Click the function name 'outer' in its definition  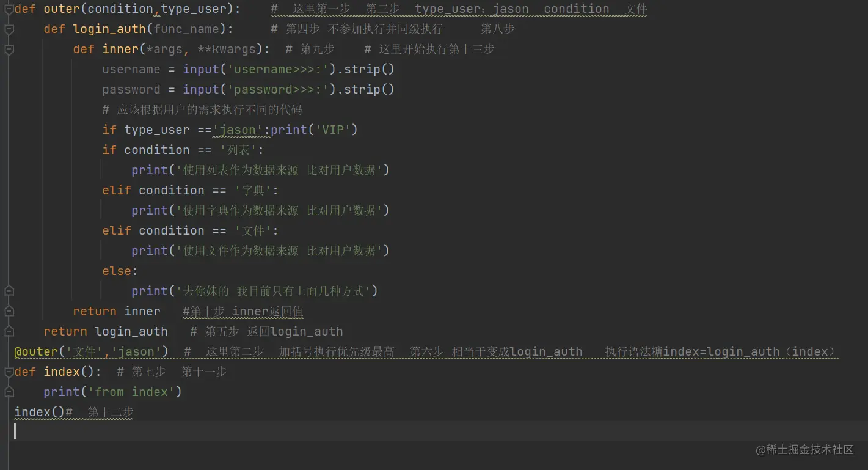pyautogui.click(x=62, y=9)
